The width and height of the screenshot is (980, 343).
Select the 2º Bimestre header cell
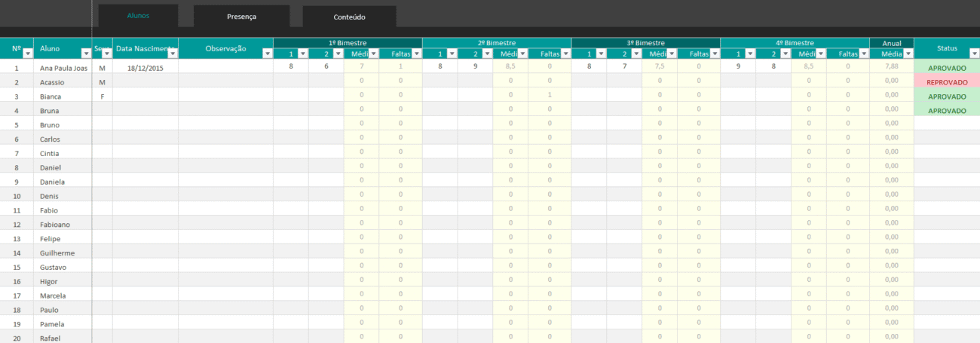point(497,43)
